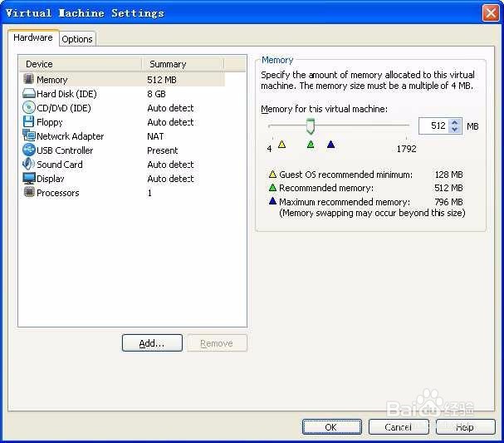The height and width of the screenshot is (443, 504).
Task: Click green triangle marker below slider
Action: (x=311, y=145)
